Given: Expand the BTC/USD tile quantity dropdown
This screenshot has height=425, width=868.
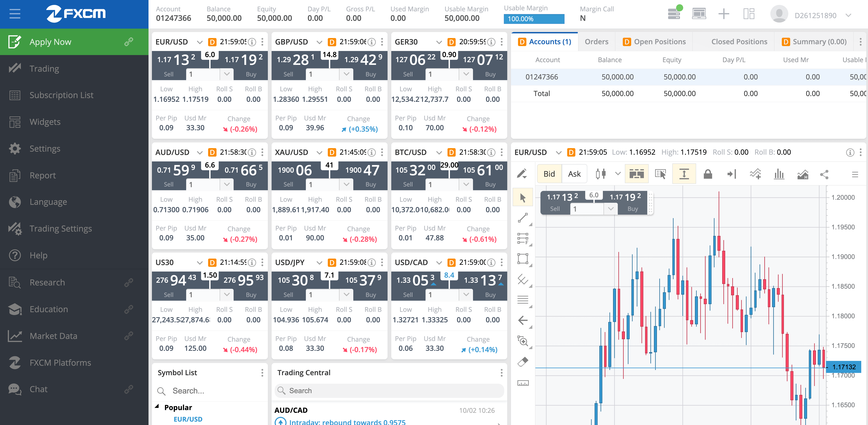Looking at the screenshot, I should pos(466,184).
